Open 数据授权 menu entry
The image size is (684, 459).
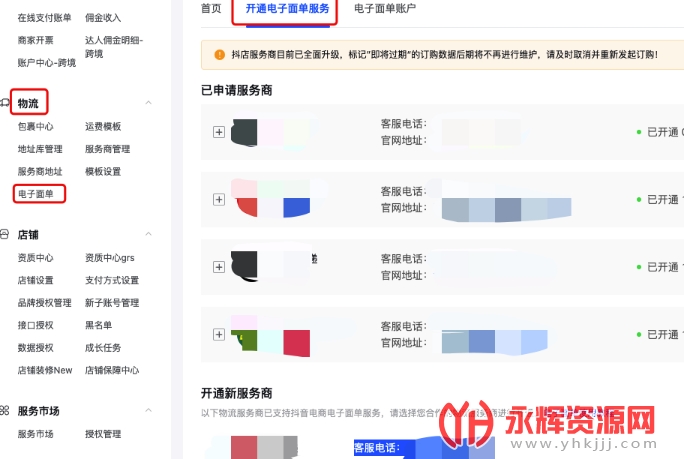coord(35,348)
